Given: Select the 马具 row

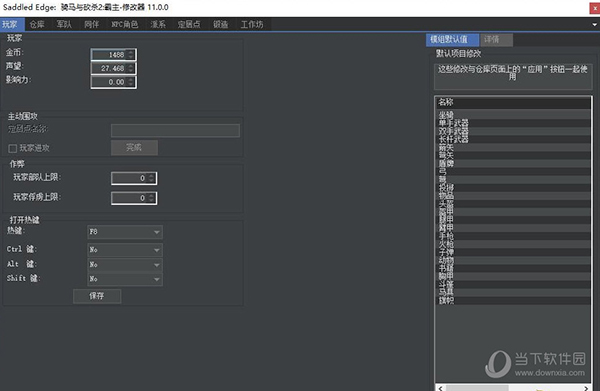Looking at the screenshot, I should pos(513,293).
